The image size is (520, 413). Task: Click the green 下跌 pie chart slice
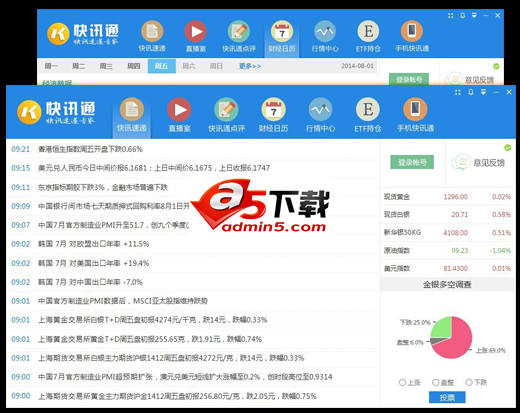tap(442, 327)
